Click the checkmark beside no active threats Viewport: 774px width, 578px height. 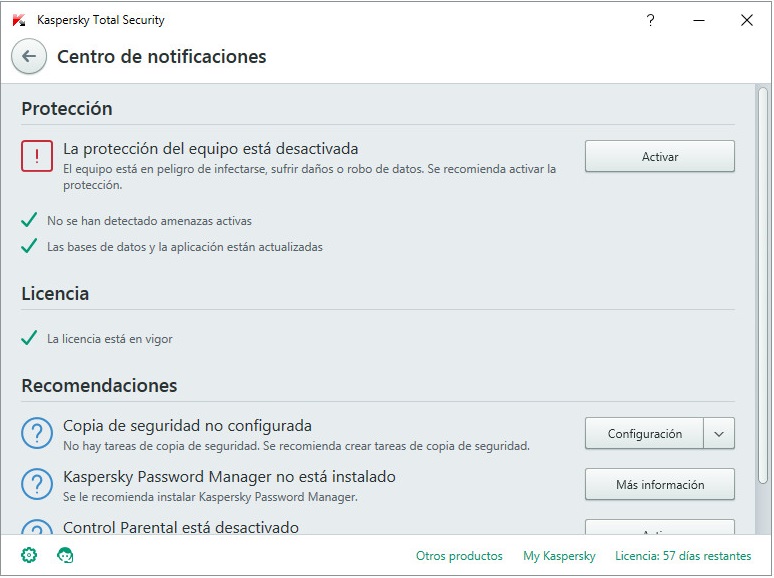pos(29,220)
